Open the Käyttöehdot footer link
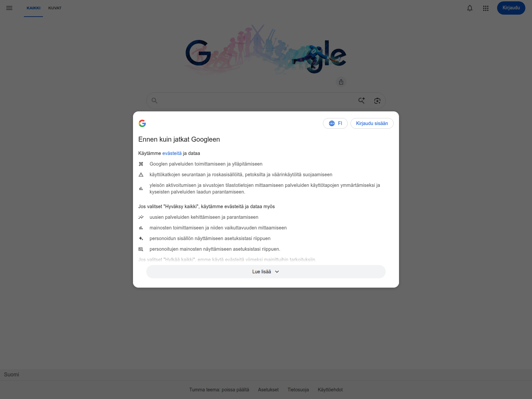 (x=330, y=390)
